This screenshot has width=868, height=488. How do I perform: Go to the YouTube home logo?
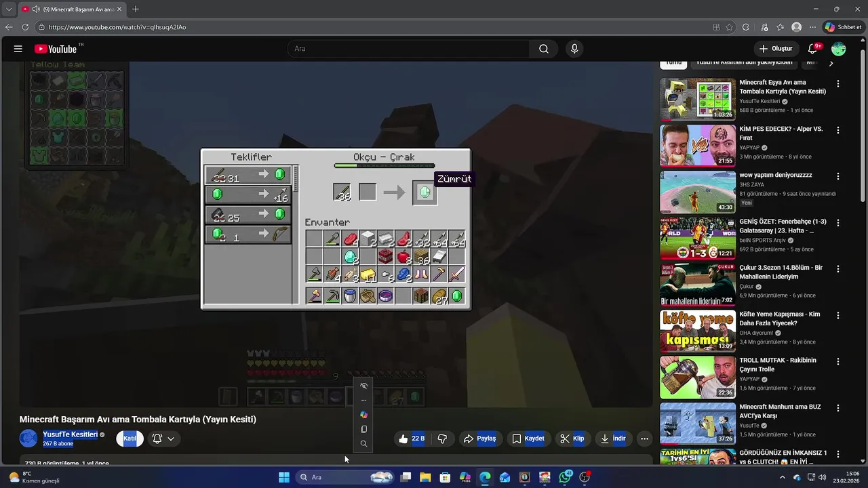56,49
